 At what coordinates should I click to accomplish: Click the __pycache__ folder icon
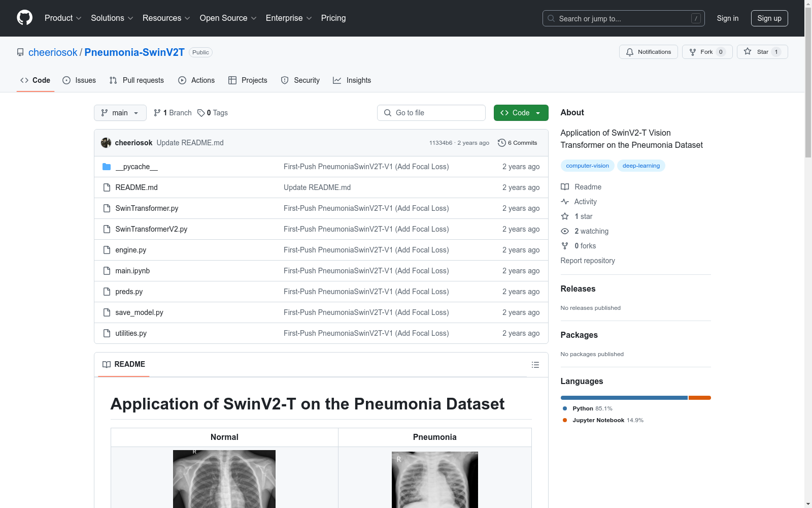pyautogui.click(x=107, y=167)
